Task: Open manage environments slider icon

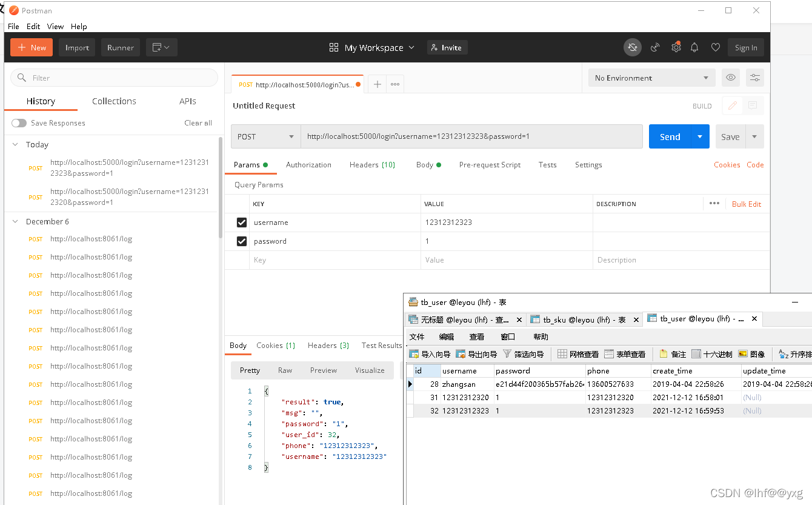Action: [x=755, y=78]
